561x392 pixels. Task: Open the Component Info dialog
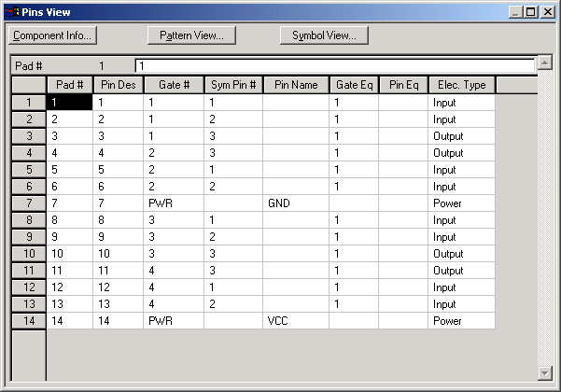pyautogui.click(x=52, y=35)
